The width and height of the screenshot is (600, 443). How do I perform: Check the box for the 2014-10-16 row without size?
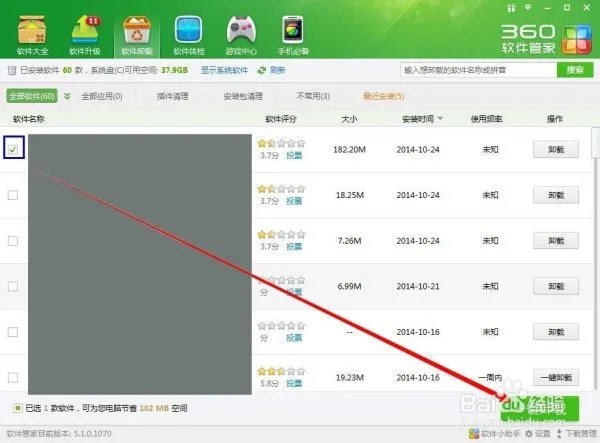pos(13,332)
